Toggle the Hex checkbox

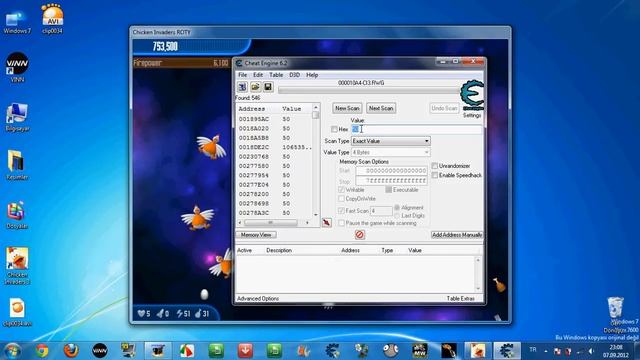coord(334,129)
